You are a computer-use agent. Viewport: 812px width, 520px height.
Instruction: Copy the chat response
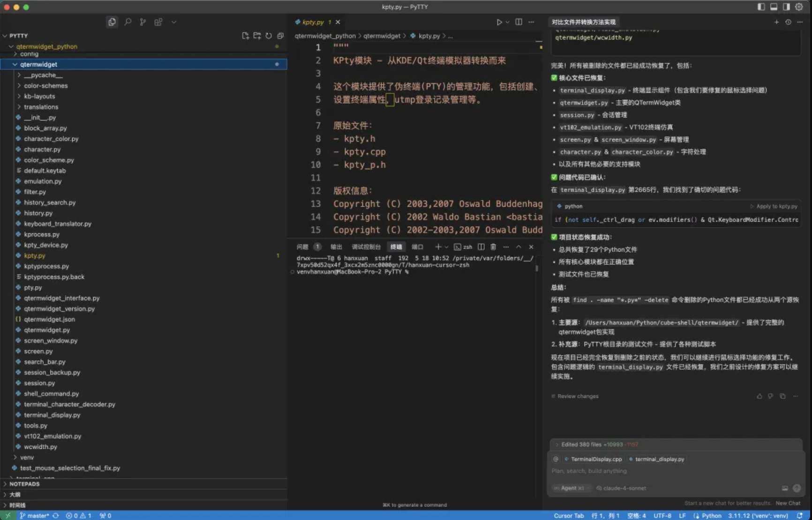[782, 396]
